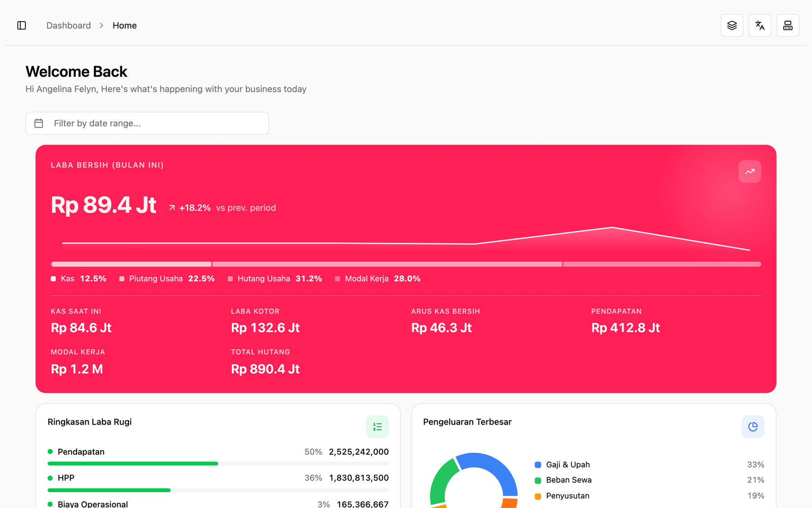Click the "Rp 132.6 Jt" Laba Kotor value
812x508 pixels.
[x=265, y=328]
